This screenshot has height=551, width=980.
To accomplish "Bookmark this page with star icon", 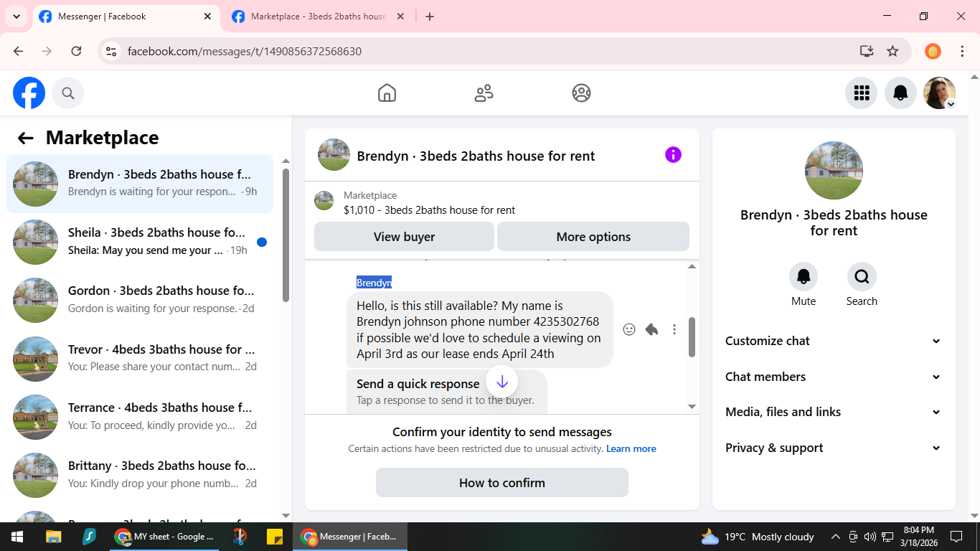I will pyautogui.click(x=892, y=52).
